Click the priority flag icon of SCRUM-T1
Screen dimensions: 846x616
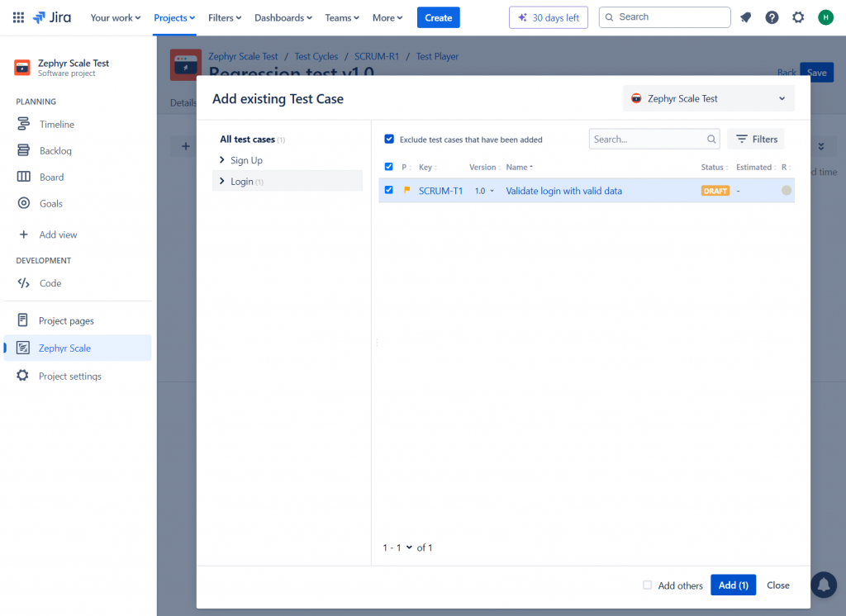[x=406, y=190]
